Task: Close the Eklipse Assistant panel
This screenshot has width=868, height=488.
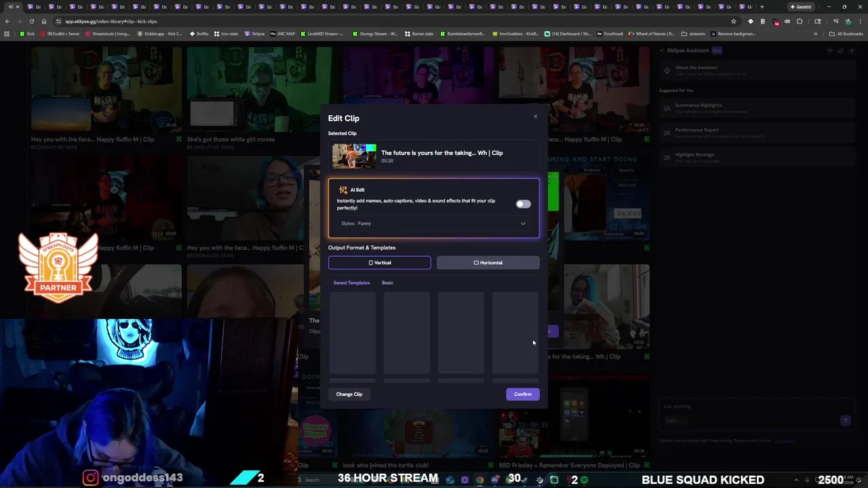Action: [x=851, y=50]
